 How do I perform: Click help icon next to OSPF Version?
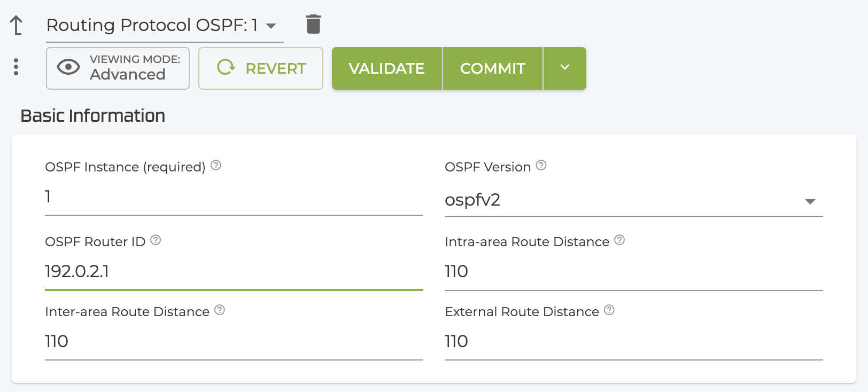coord(541,166)
